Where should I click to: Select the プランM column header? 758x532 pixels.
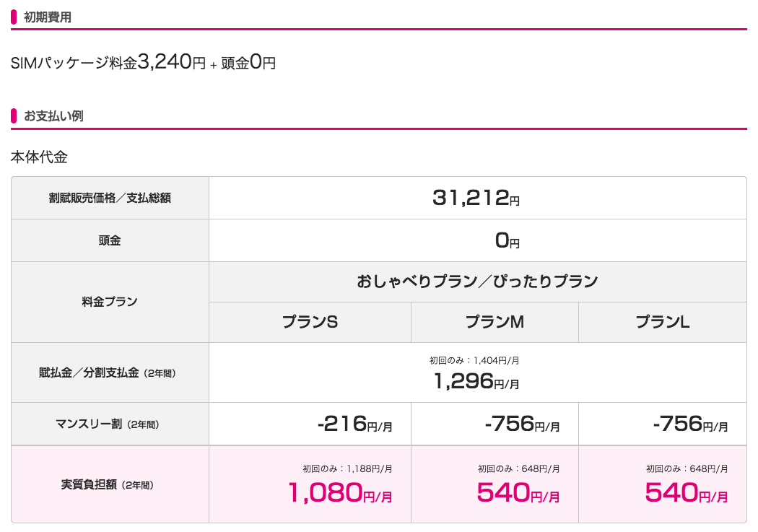(x=495, y=322)
